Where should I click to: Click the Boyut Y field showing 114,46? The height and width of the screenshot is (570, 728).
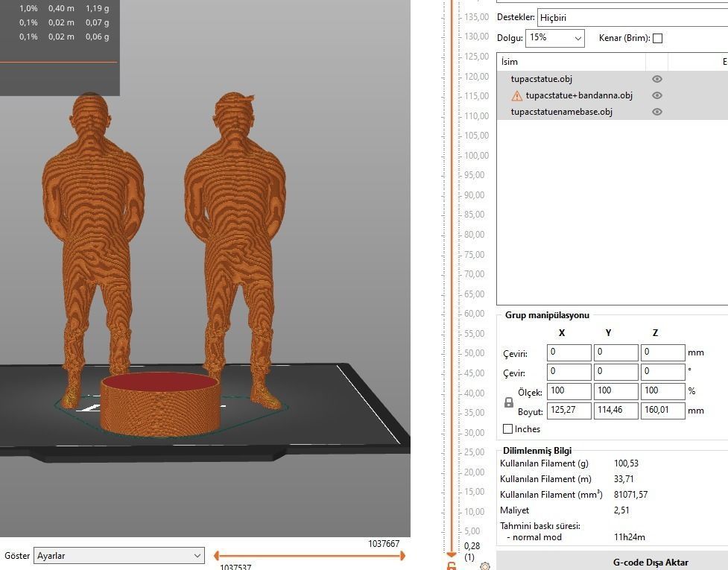(x=616, y=411)
